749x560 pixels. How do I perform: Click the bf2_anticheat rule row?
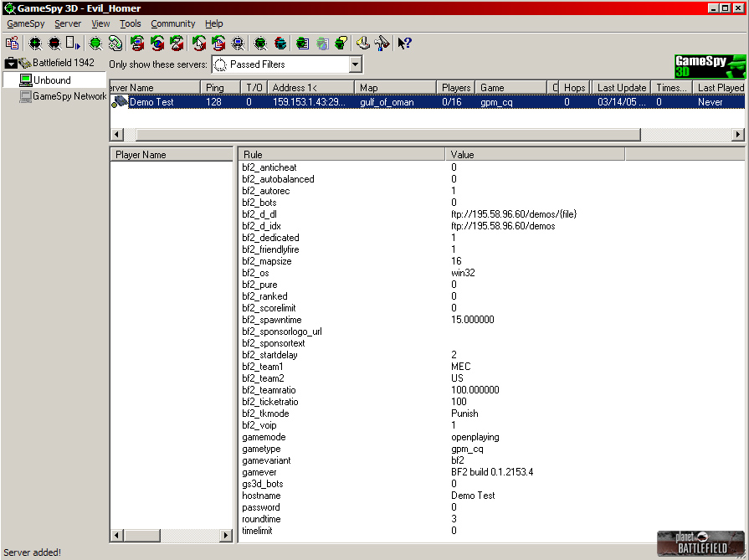491,167
